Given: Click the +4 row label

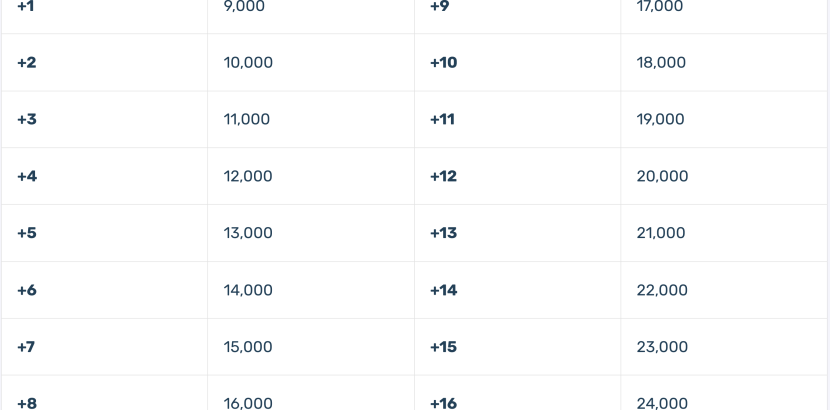Looking at the screenshot, I should pyautogui.click(x=27, y=176).
